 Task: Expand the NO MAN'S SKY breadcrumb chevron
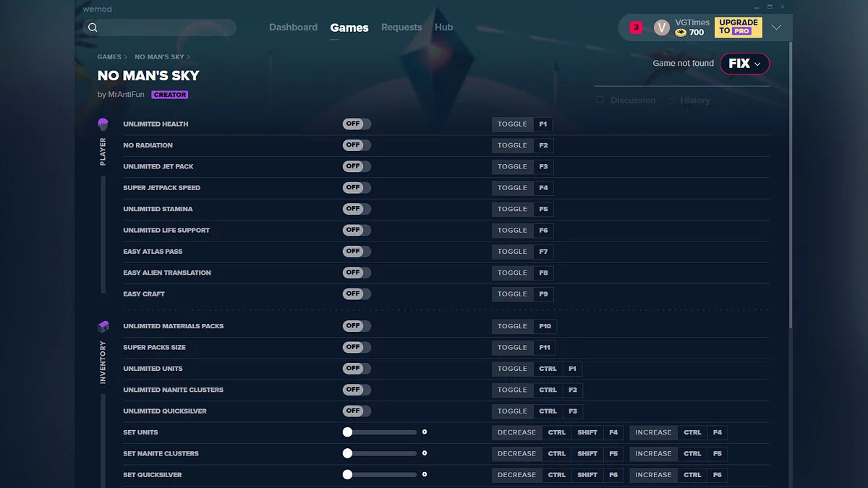(187, 56)
